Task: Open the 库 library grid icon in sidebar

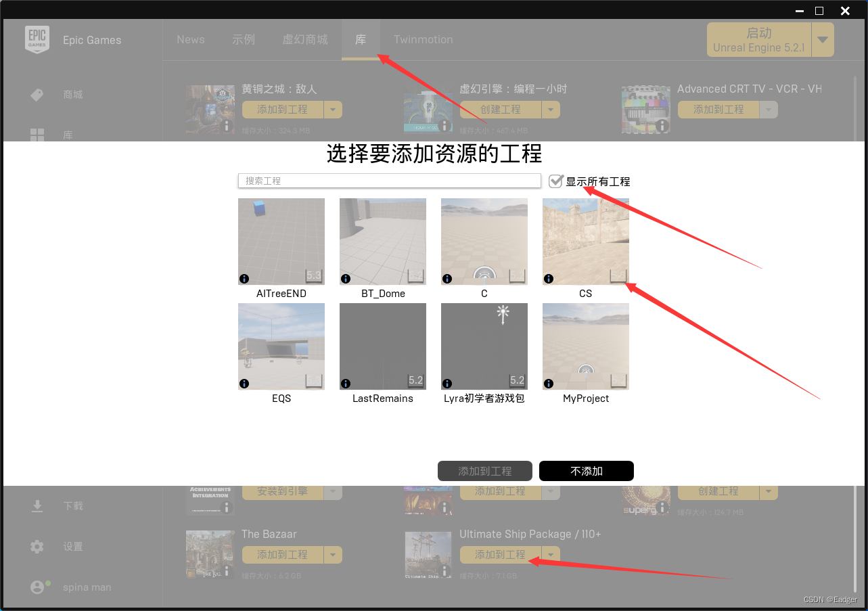Action: click(37, 135)
